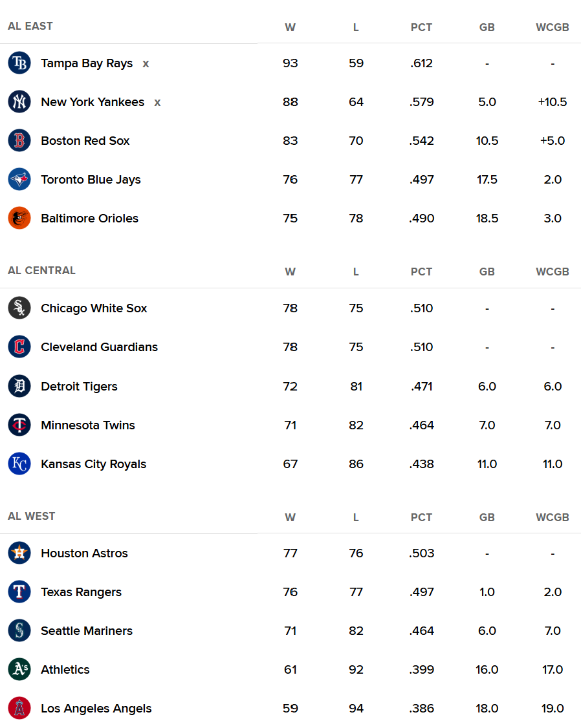Screen dimensions: 581x728
Task: Click the Detroit Tigers logo
Action: coord(19,386)
